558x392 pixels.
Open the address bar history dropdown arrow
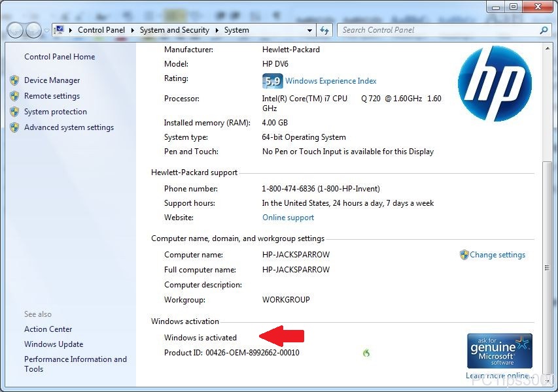[x=309, y=31]
